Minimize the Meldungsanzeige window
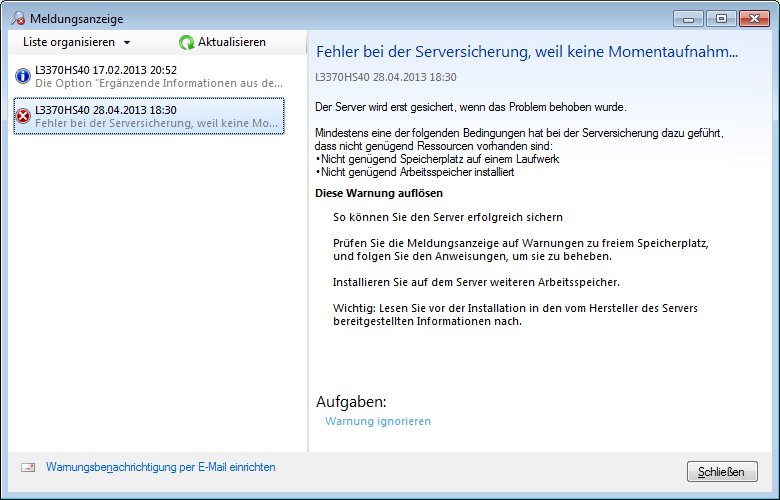This screenshot has height=500, width=780. pos(688,19)
